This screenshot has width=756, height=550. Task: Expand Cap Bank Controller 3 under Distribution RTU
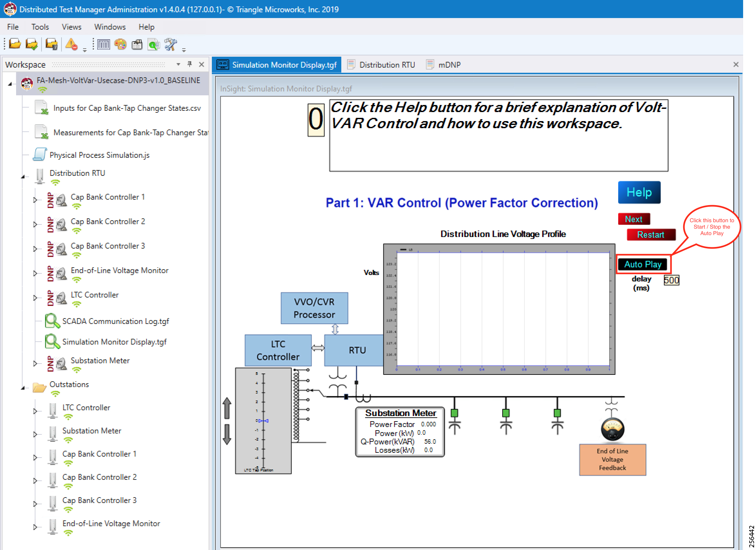point(35,249)
